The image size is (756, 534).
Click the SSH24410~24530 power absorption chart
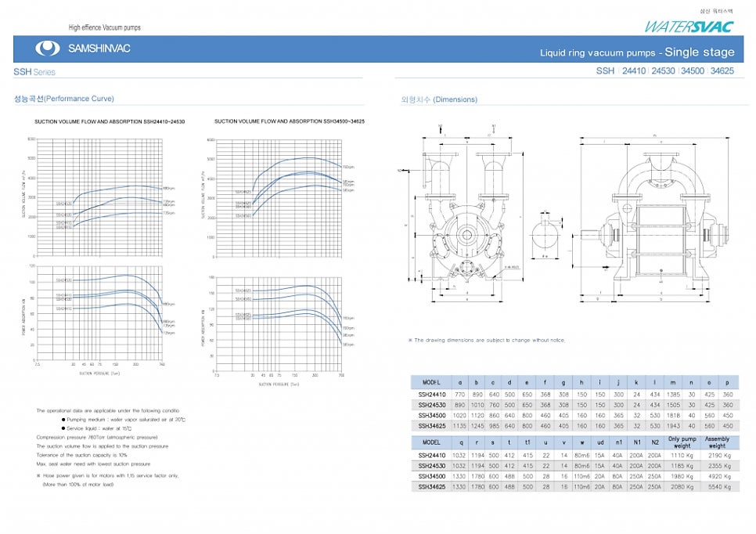tap(100, 313)
